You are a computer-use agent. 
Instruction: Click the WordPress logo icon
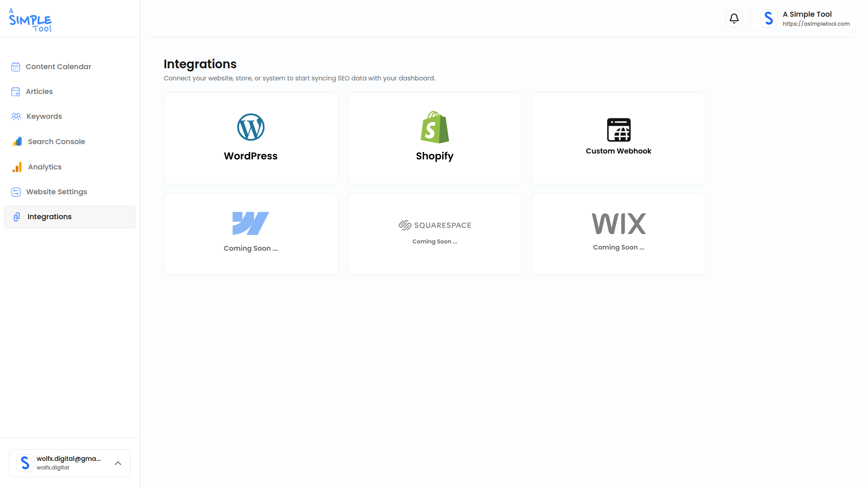click(x=250, y=127)
